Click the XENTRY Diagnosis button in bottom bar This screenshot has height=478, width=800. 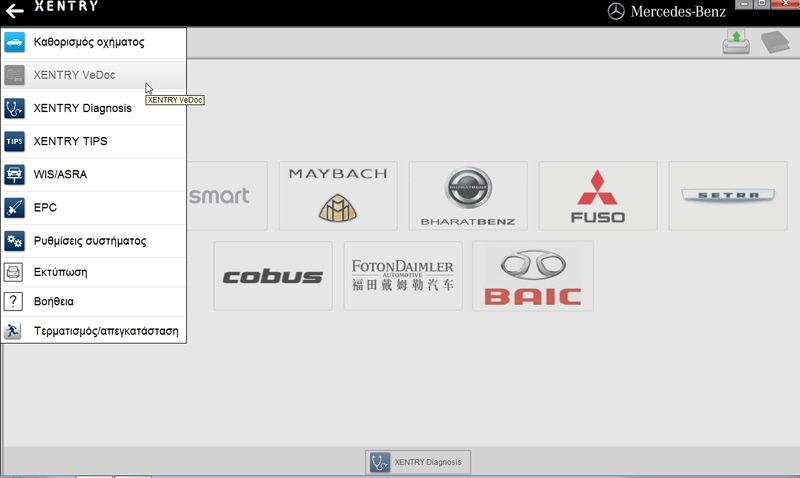(x=418, y=462)
